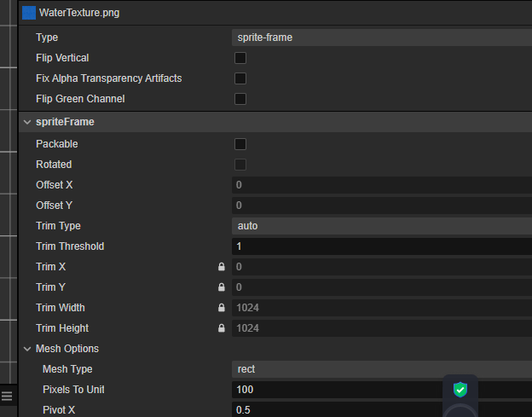Toggle the lock icon beside Trim Height

[x=221, y=328]
